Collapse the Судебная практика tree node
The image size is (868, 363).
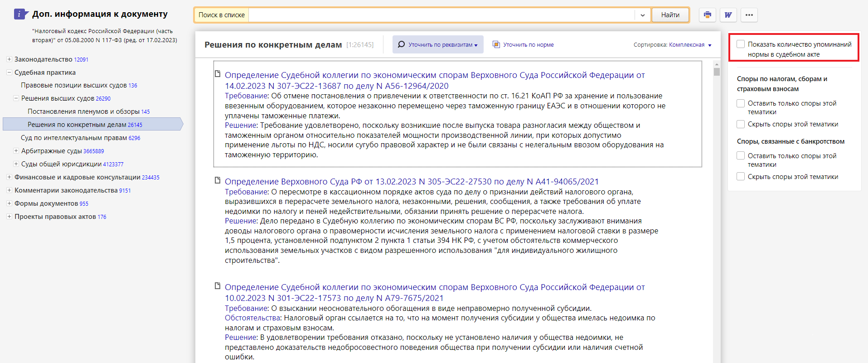(x=9, y=72)
